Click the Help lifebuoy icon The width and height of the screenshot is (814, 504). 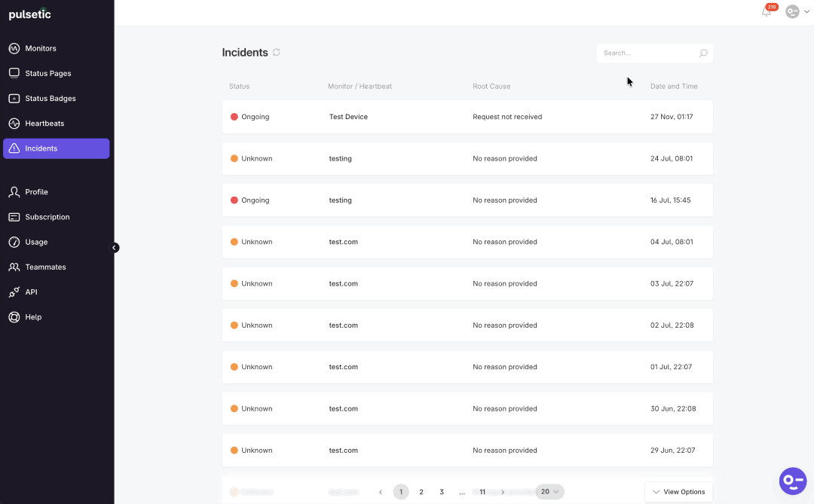(x=14, y=317)
